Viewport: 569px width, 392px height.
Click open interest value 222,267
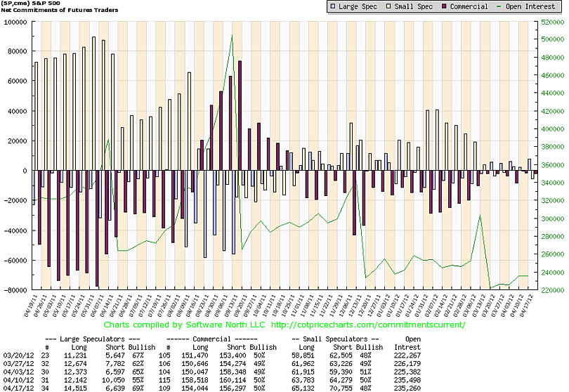pyautogui.click(x=407, y=355)
